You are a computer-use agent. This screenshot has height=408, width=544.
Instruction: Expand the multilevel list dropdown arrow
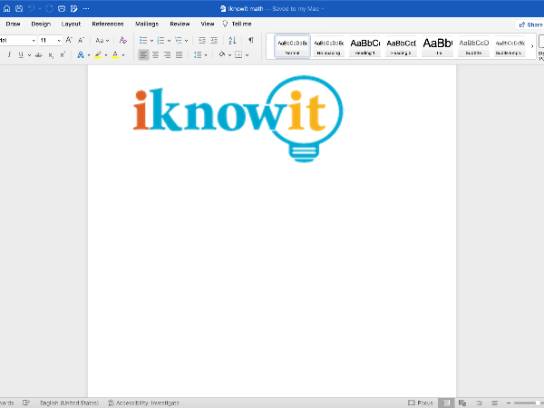click(187, 41)
